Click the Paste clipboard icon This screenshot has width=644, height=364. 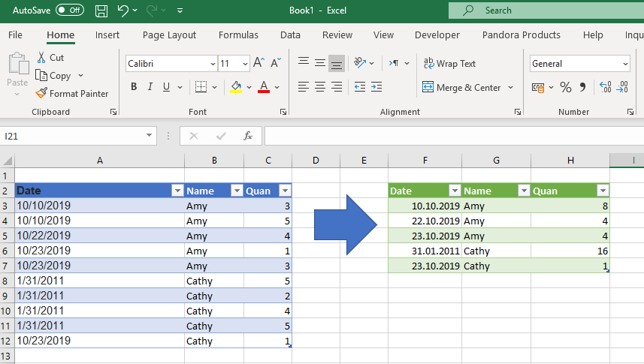coord(18,63)
